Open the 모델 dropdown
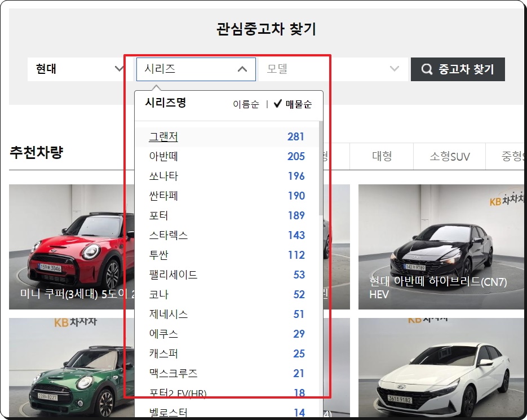The height and width of the screenshot is (420, 527). click(x=333, y=69)
